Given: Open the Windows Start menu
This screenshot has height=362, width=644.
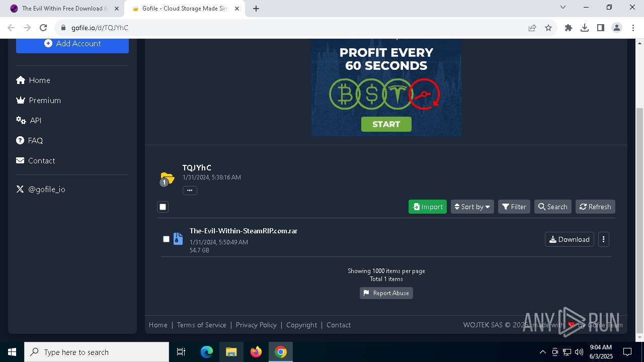Looking at the screenshot, I should point(12,352).
